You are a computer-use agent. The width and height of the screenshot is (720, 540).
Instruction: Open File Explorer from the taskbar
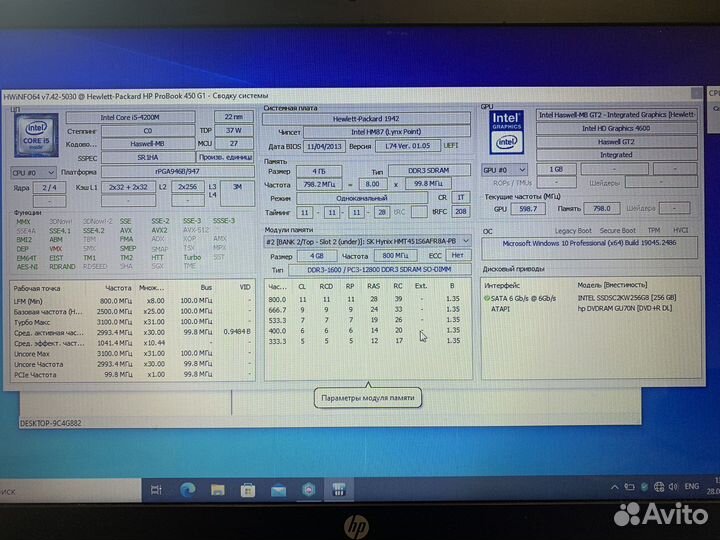click(218, 490)
